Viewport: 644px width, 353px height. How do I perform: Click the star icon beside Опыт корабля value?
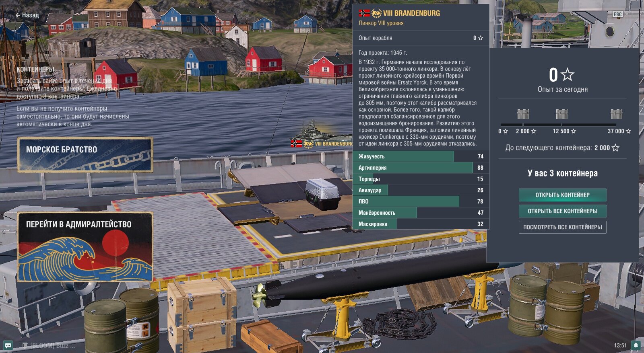pos(481,38)
